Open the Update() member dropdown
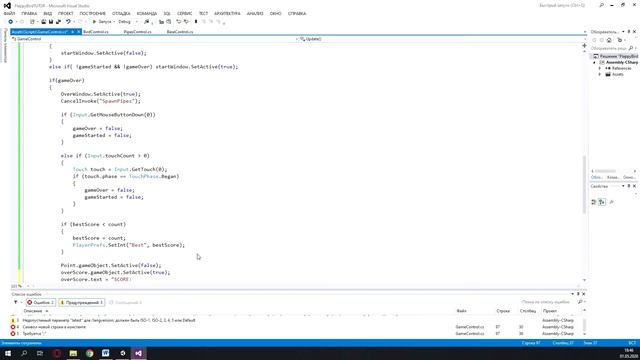 (443, 39)
